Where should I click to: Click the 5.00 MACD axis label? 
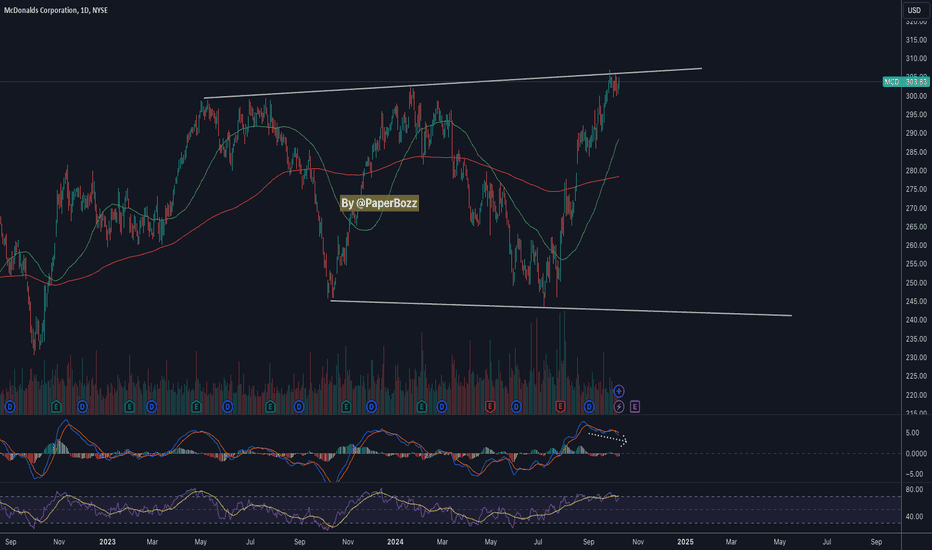912,433
